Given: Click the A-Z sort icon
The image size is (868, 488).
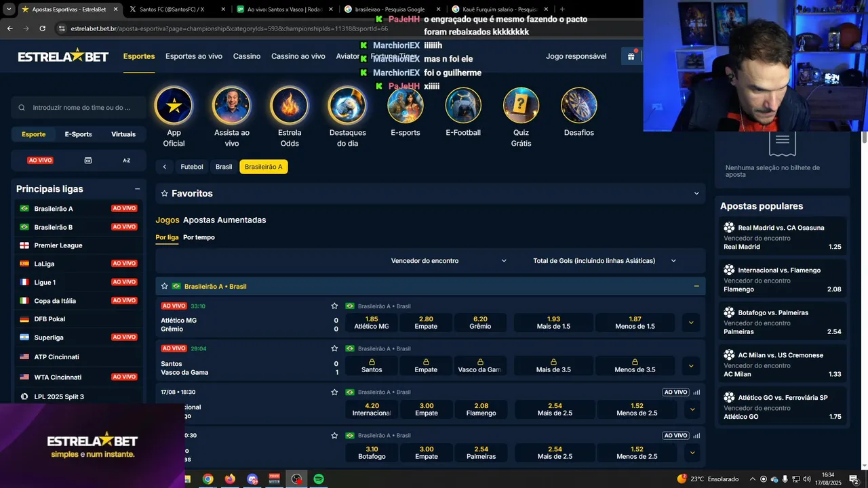Looking at the screenshot, I should 126,161.
